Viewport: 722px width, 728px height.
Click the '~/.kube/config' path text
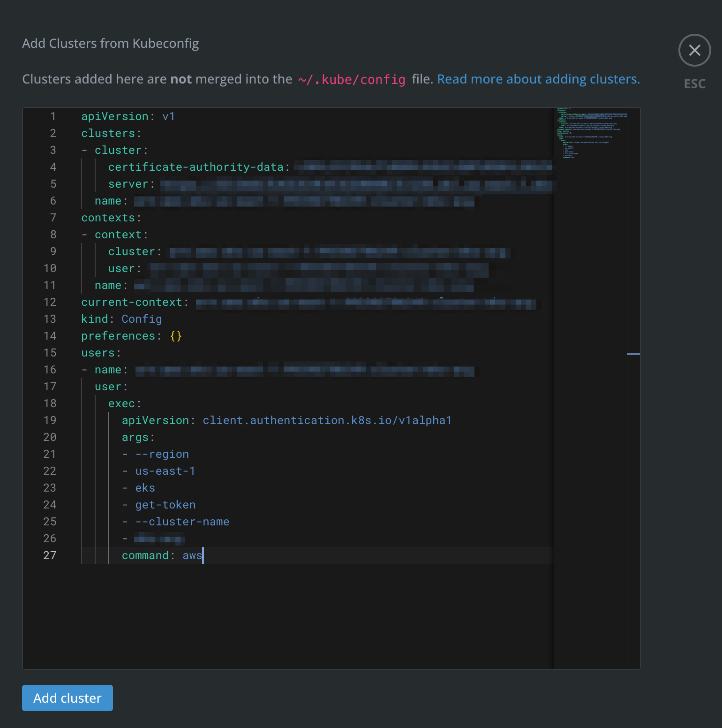tap(352, 80)
